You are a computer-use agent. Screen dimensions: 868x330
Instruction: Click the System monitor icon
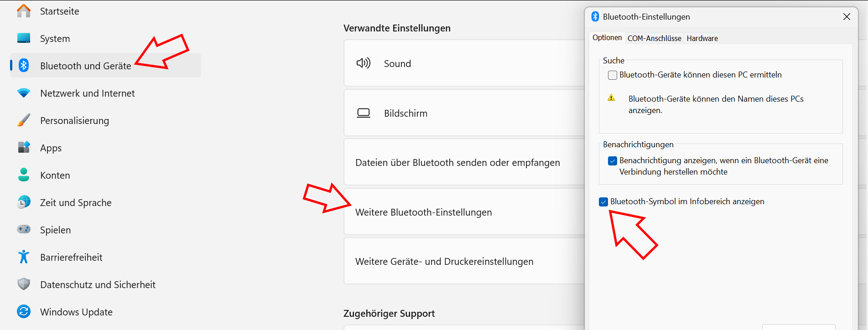point(24,38)
